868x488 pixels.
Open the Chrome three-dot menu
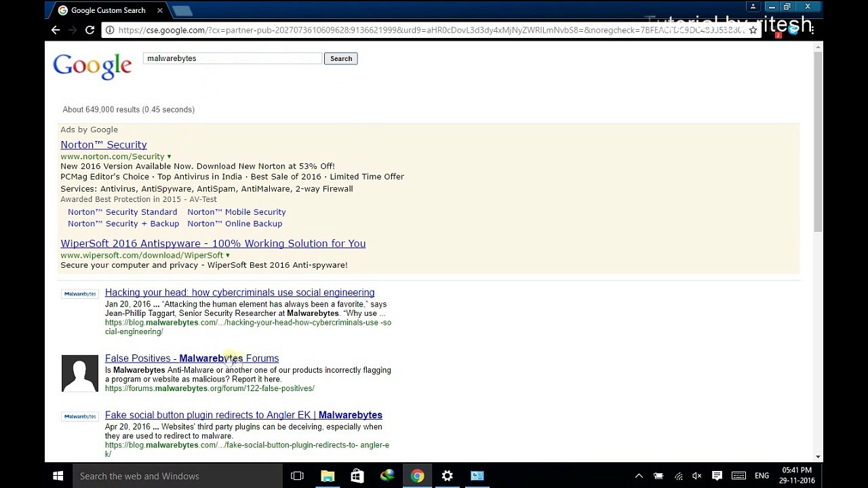pos(812,30)
